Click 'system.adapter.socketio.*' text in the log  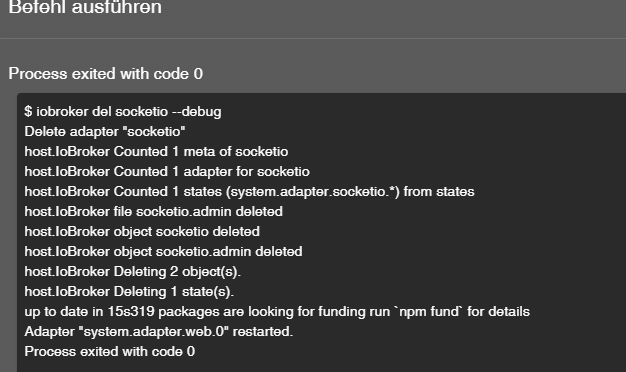(x=312, y=192)
